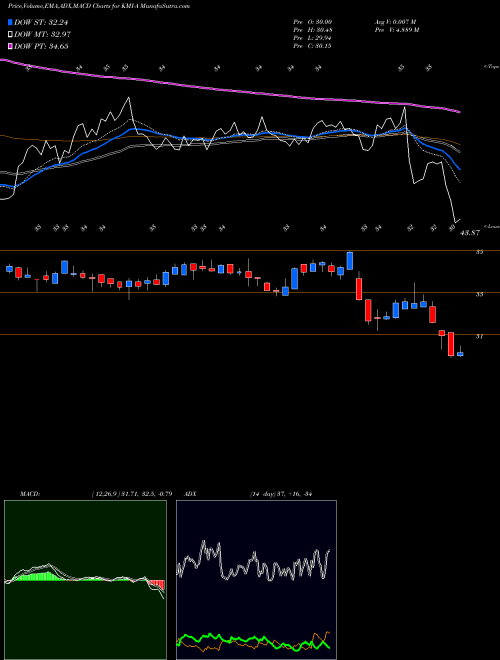This screenshot has width=500, height=660.
Task: Click the 43.87 value below the line chart
Action: pos(470,233)
